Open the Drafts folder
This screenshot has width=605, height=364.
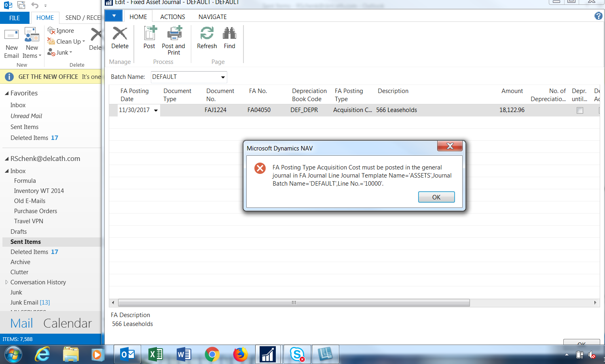click(19, 232)
